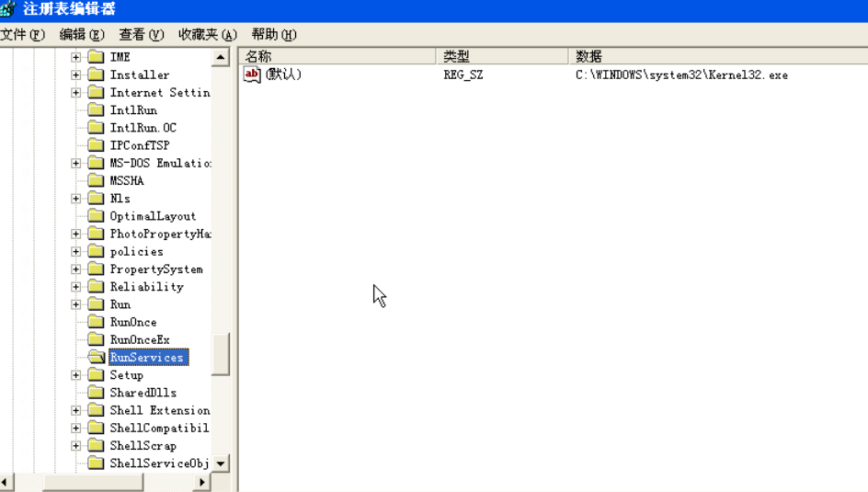Viewport: 868px width, 492px height.
Task: Expand the Run key
Action: tap(75, 305)
